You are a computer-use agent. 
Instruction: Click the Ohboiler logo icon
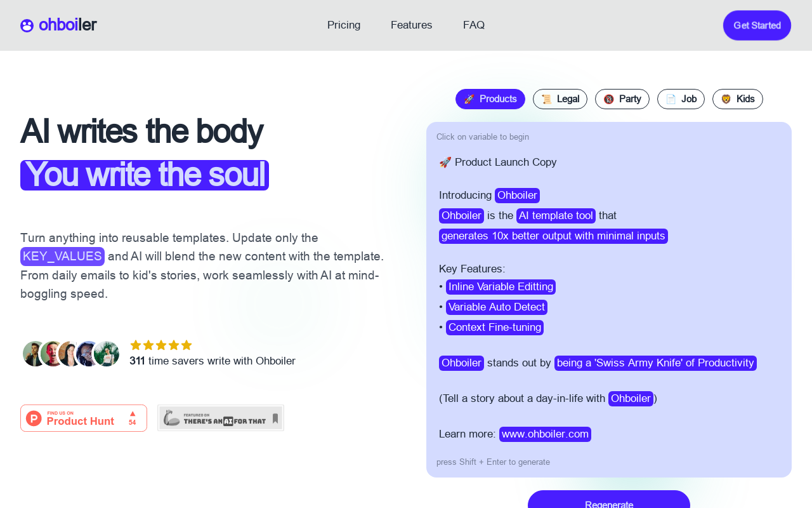point(27,25)
